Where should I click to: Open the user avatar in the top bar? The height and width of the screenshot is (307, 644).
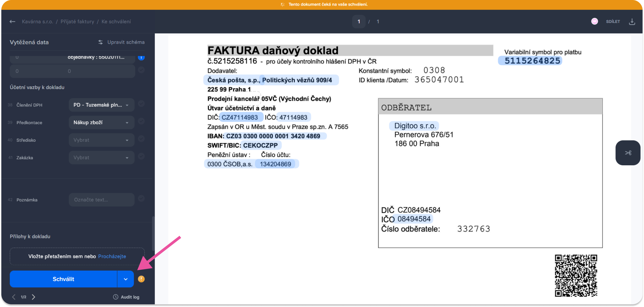(595, 21)
